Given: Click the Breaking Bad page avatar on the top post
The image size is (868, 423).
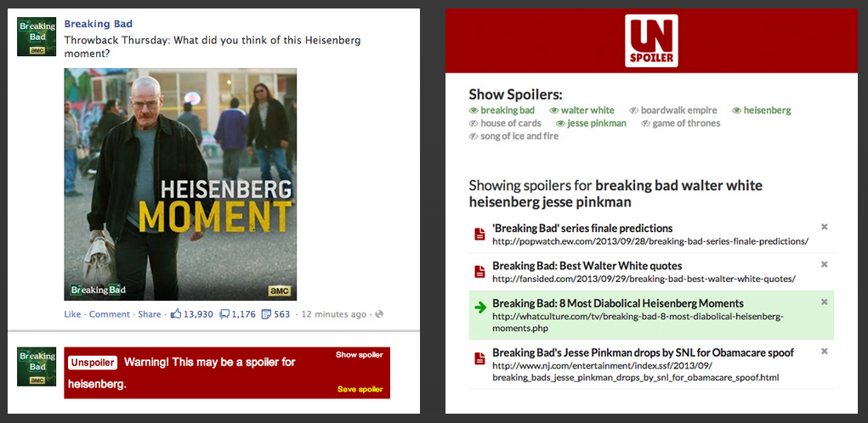Looking at the screenshot, I should [37, 37].
